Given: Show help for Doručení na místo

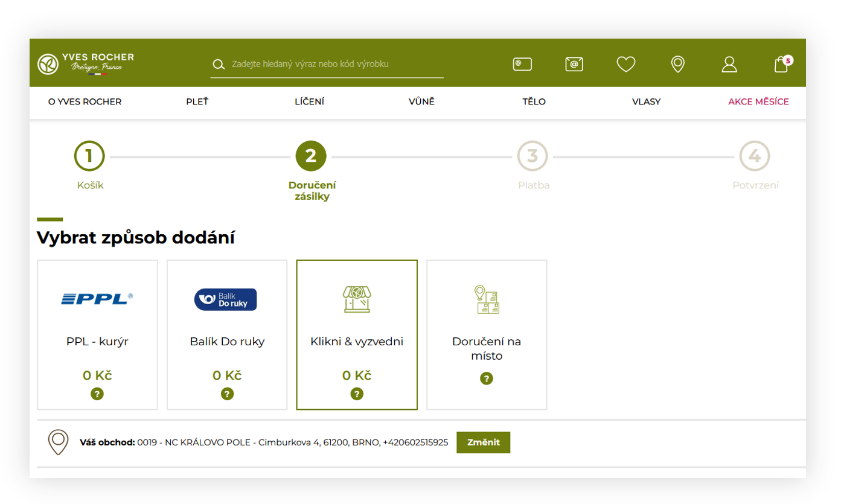Looking at the screenshot, I should click(x=487, y=378).
